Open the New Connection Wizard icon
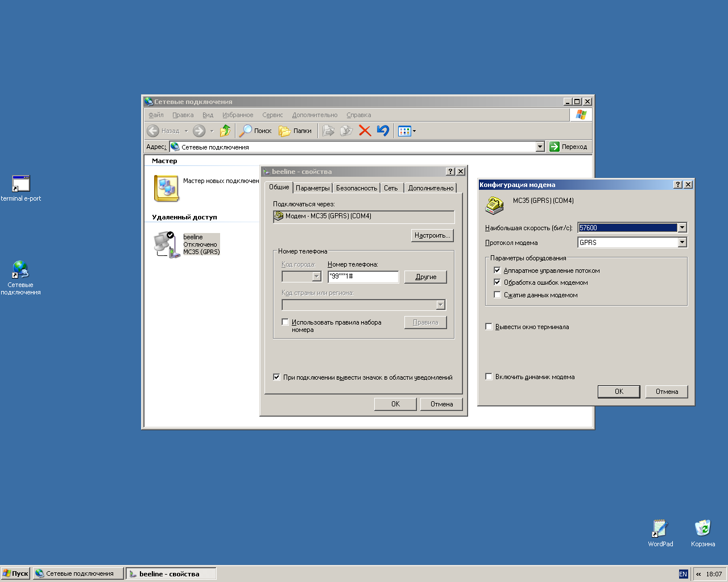 tap(167, 188)
